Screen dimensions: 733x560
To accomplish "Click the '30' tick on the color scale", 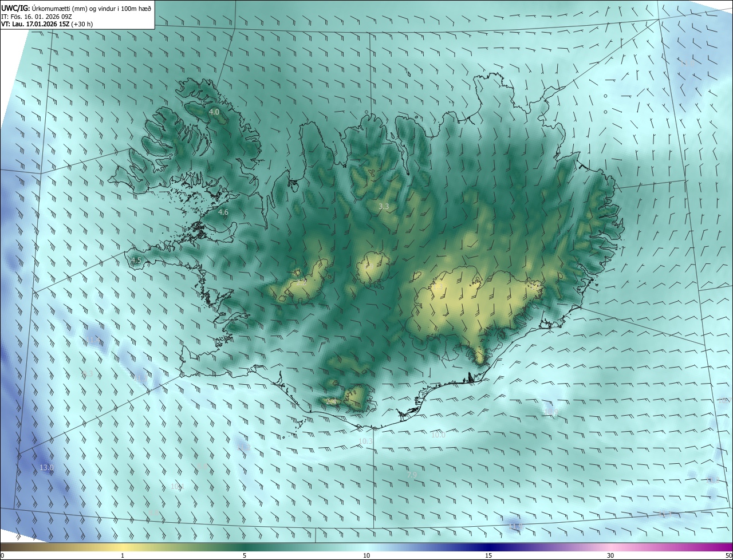I will pos(610,555).
